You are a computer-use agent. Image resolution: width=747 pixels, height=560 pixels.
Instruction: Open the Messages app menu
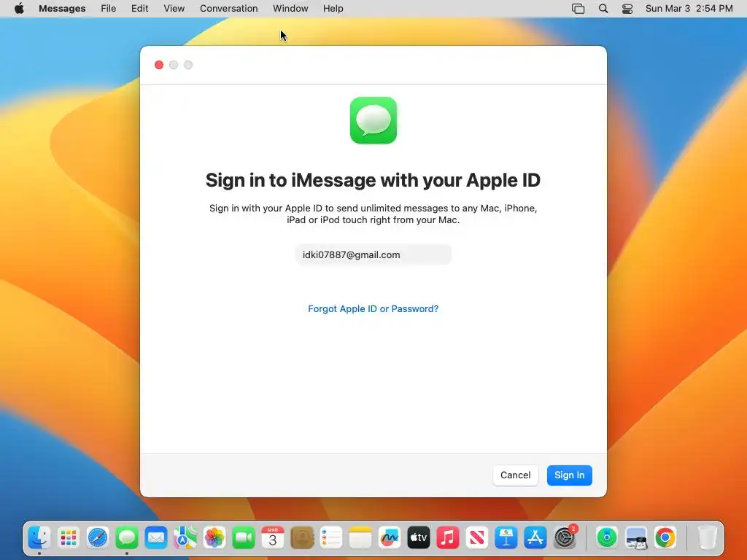62,9
